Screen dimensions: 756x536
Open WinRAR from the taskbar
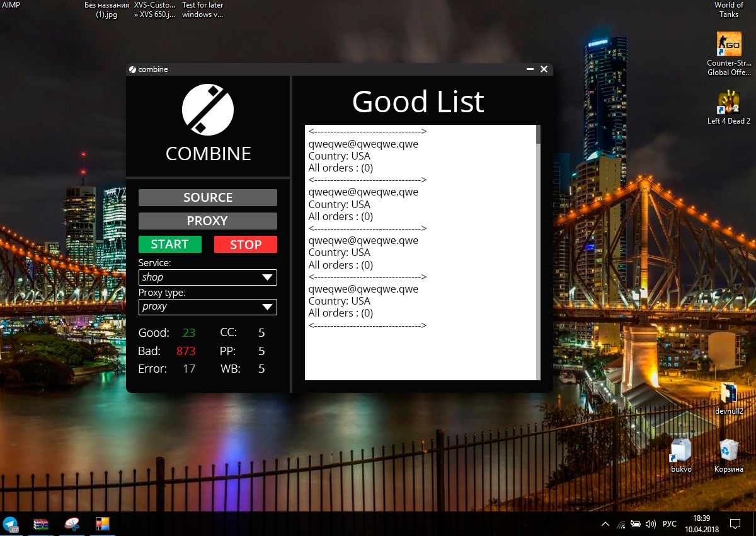41,524
